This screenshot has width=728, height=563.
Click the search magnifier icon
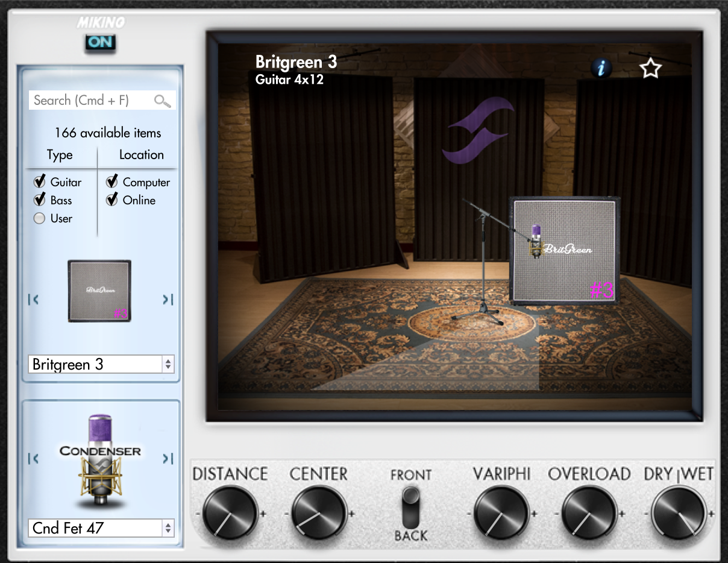(x=162, y=101)
